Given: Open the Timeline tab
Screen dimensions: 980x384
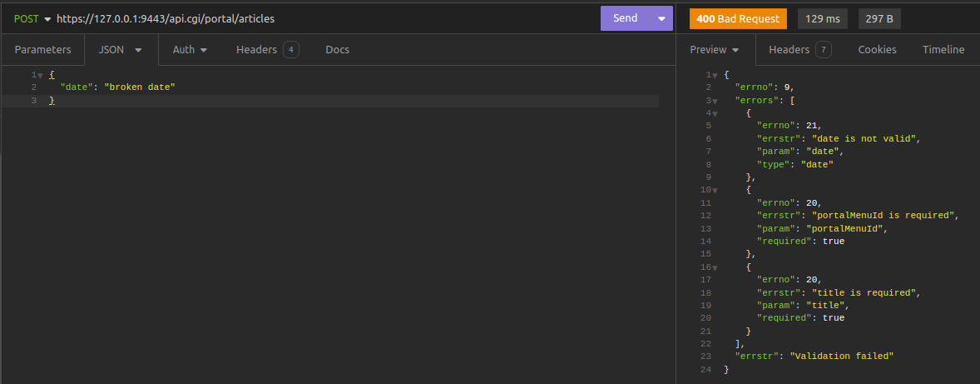Looking at the screenshot, I should 943,50.
